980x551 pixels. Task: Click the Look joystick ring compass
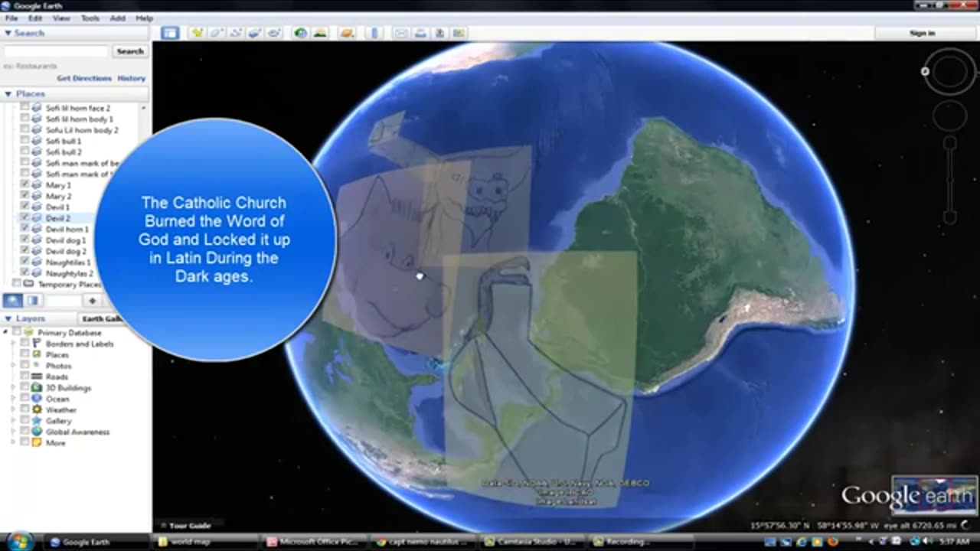pyautogui.click(x=950, y=72)
